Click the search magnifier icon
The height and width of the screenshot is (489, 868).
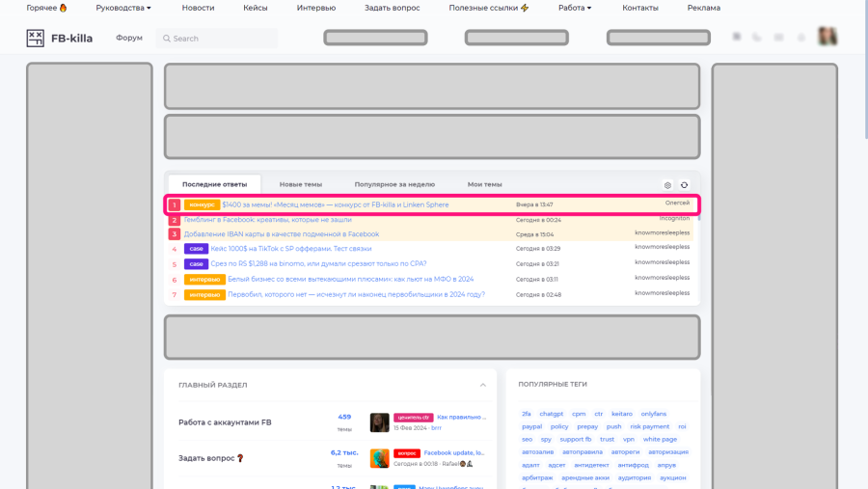167,39
